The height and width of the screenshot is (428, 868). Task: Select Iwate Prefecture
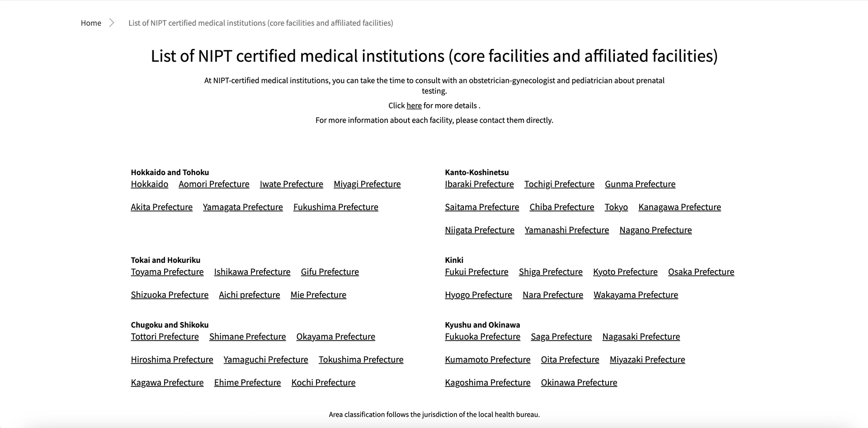[x=291, y=184]
